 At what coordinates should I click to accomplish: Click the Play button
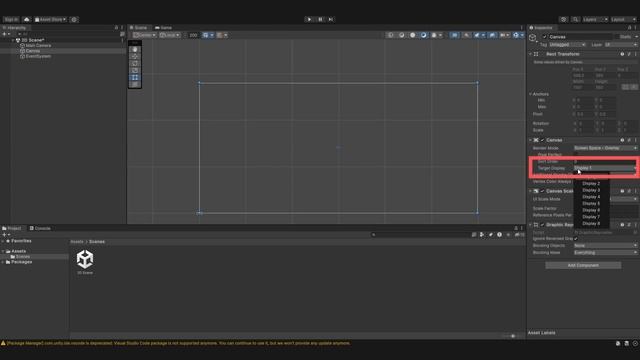click(x=309, y=19)
